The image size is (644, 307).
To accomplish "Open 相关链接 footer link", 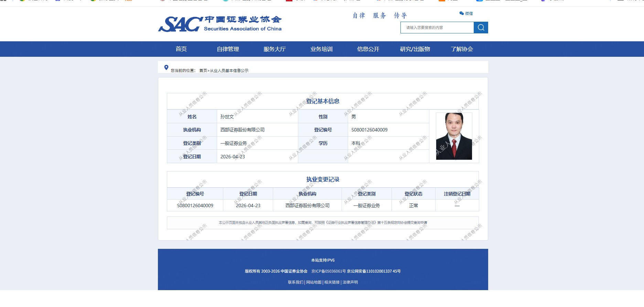I will tap(332, 282).
